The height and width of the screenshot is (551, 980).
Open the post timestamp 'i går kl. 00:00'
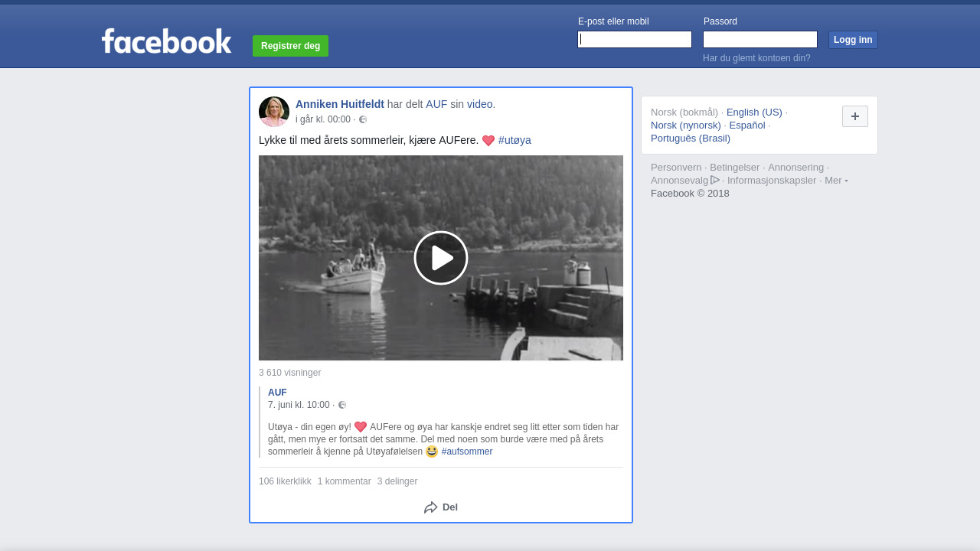[323, 119]
